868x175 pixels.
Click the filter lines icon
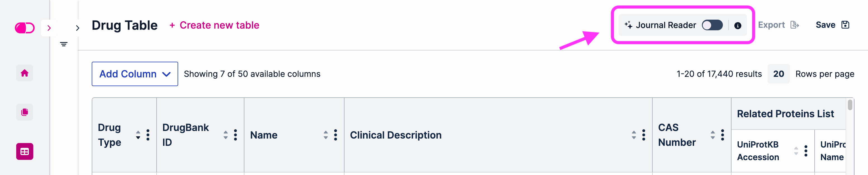[x=64, y=44]
